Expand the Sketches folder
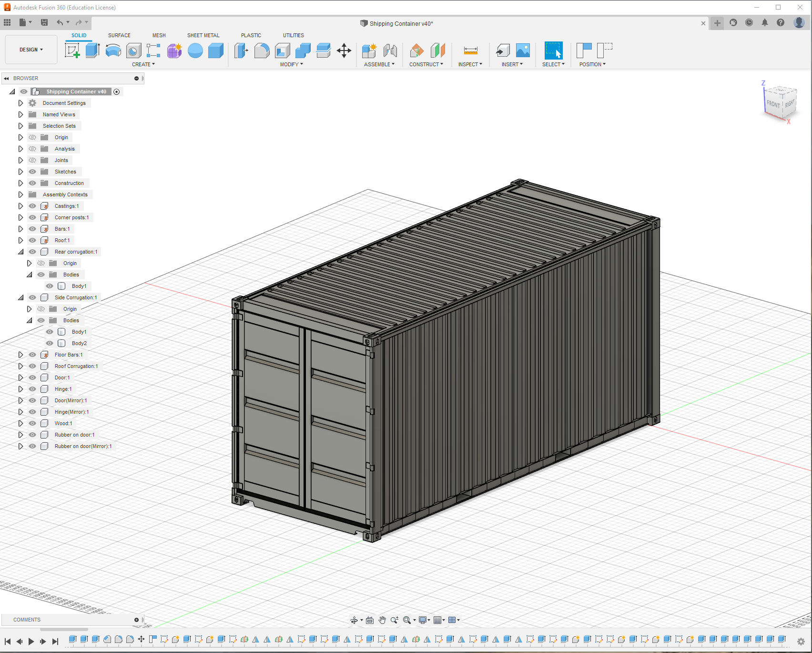 [x=20, y=172]
